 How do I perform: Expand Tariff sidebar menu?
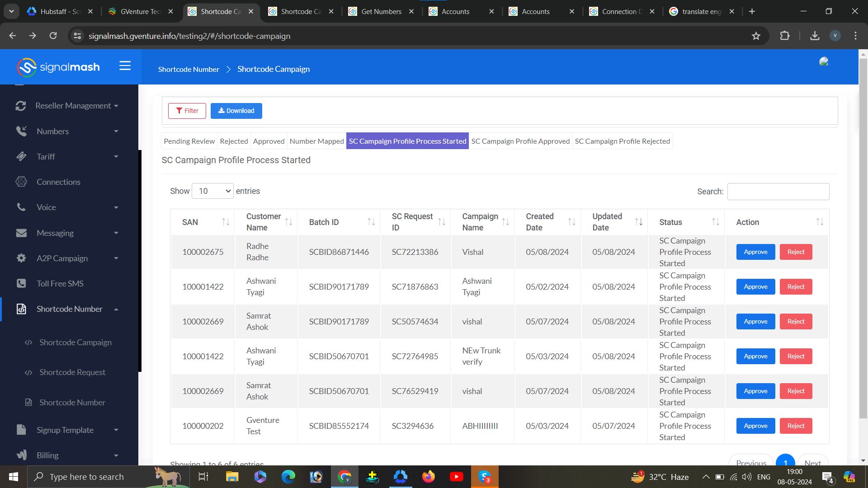(x=116, y=157)
